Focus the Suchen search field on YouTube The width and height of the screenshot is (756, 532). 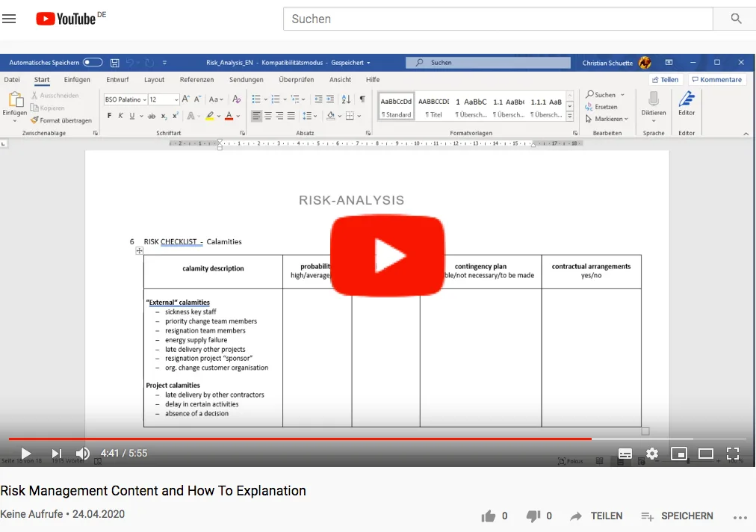(498, 19)
